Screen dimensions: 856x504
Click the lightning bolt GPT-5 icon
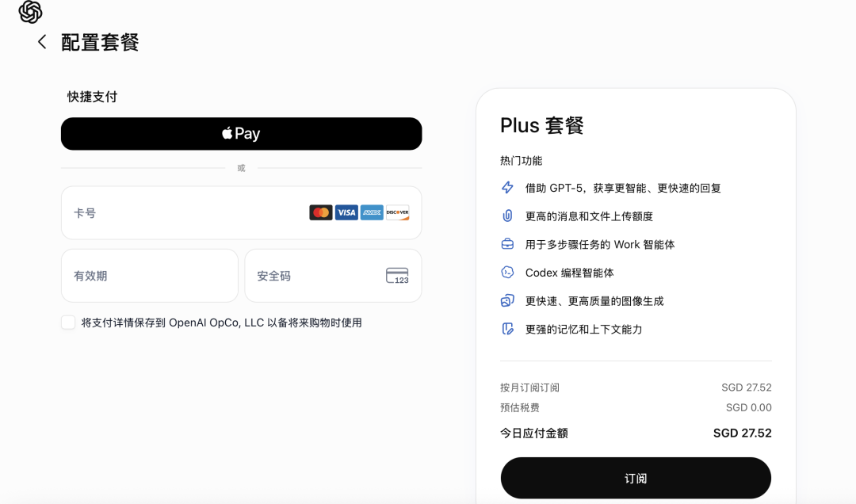[508, 188]
